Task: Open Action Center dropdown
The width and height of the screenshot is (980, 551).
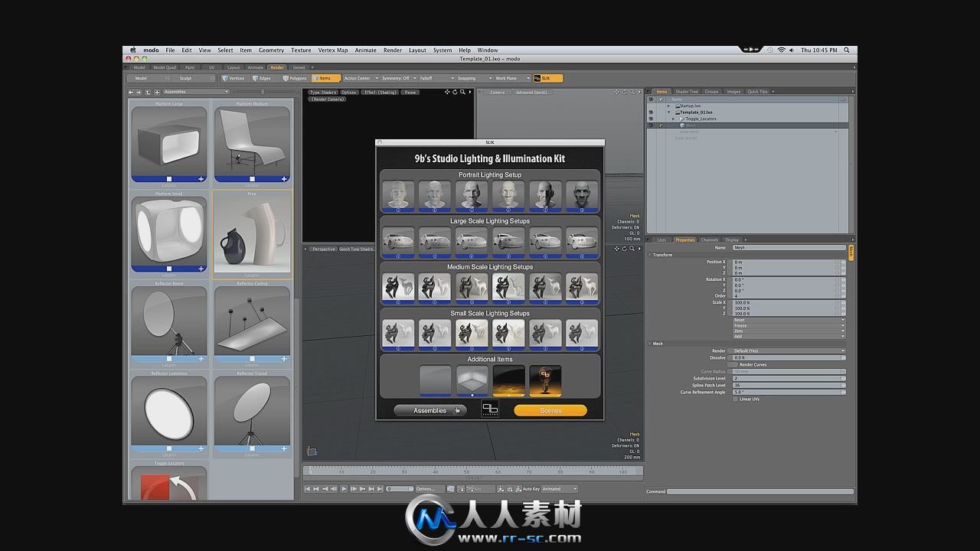Action: [x=359, y=78]
